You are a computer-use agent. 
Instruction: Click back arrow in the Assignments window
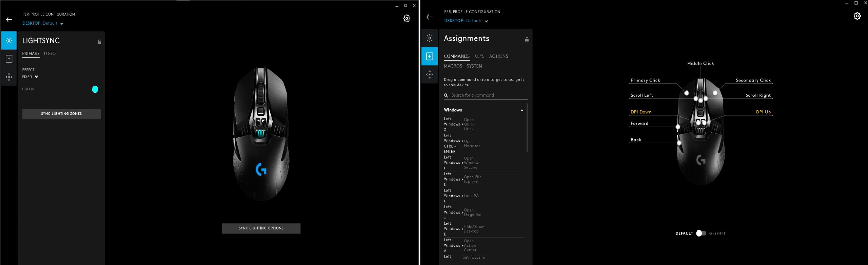(429, 17)
